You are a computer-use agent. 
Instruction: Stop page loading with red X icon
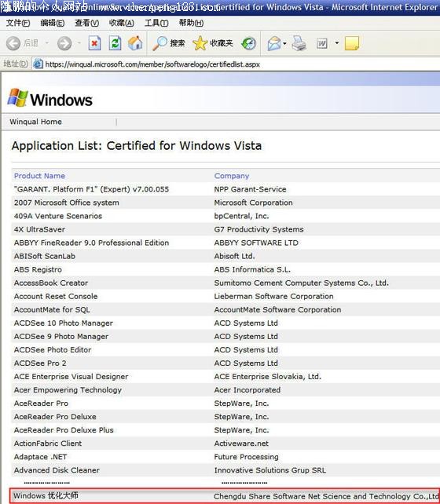point(94,43)
